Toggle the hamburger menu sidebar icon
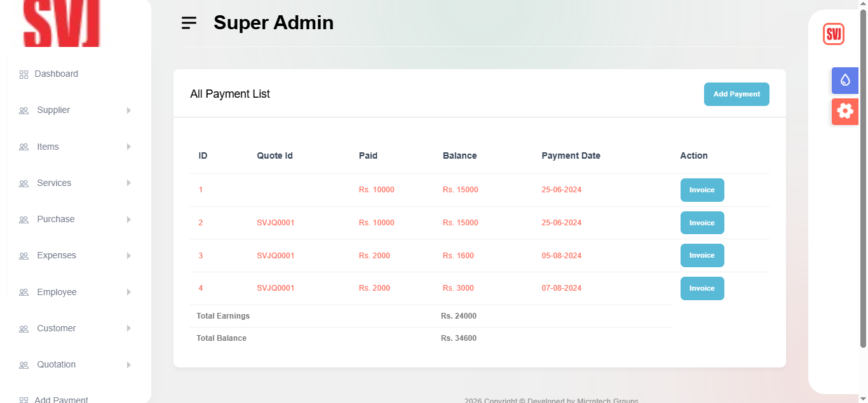 189,23
